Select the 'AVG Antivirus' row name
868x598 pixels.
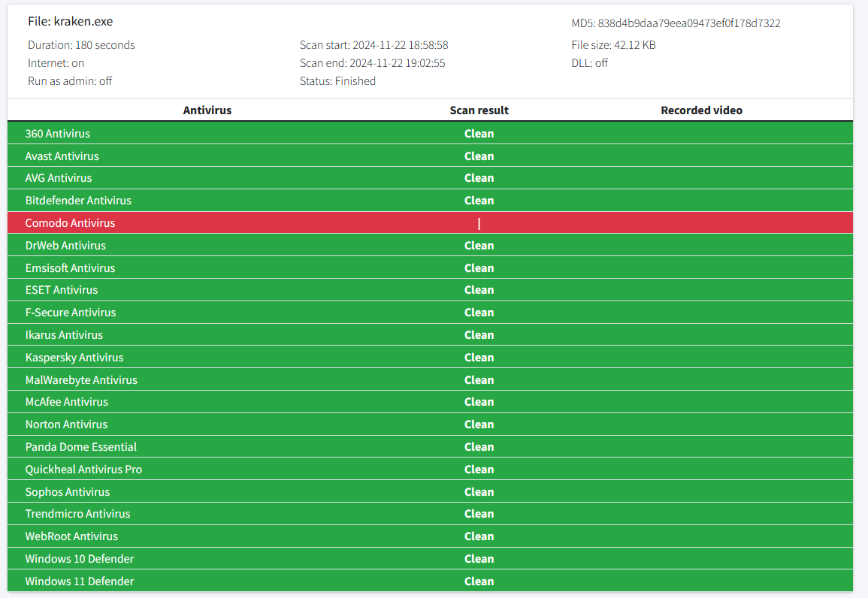[59, 177]
